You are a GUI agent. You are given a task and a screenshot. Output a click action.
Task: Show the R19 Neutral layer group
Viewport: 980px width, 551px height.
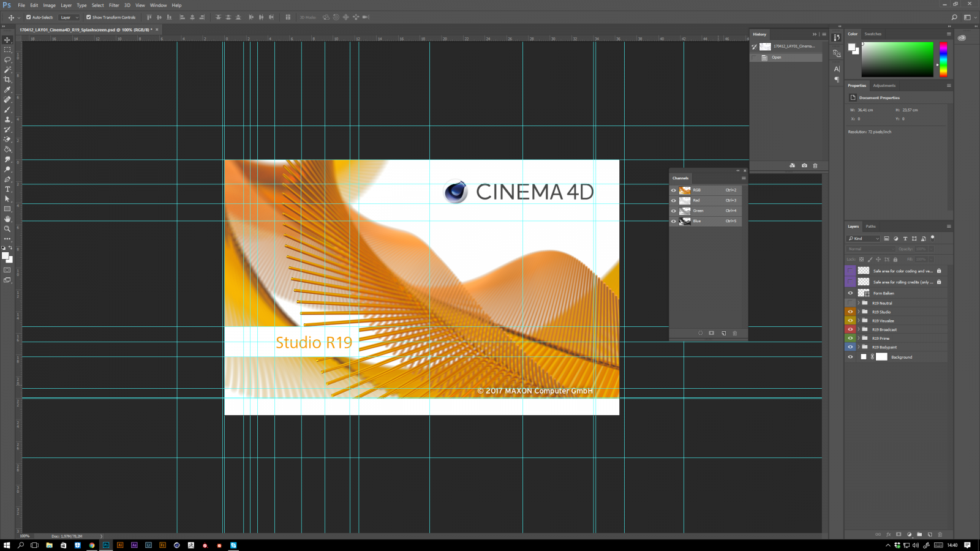coord(850,303)
